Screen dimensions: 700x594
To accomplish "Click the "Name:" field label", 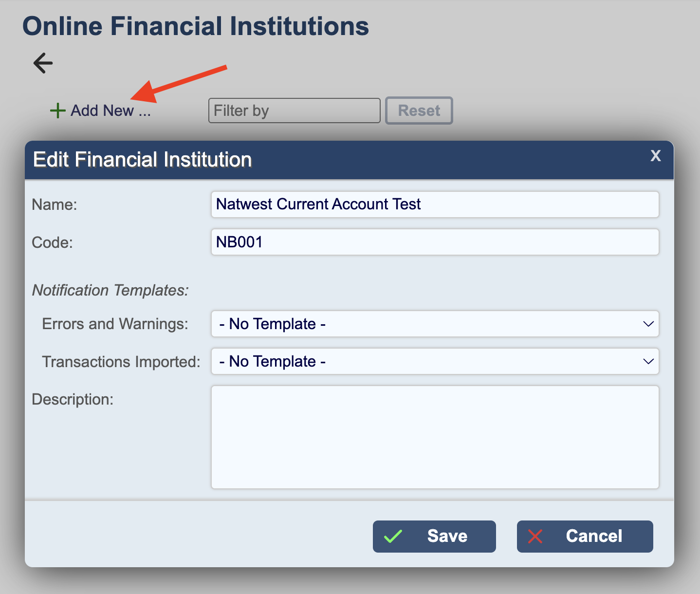I will [x=55, y=204].
